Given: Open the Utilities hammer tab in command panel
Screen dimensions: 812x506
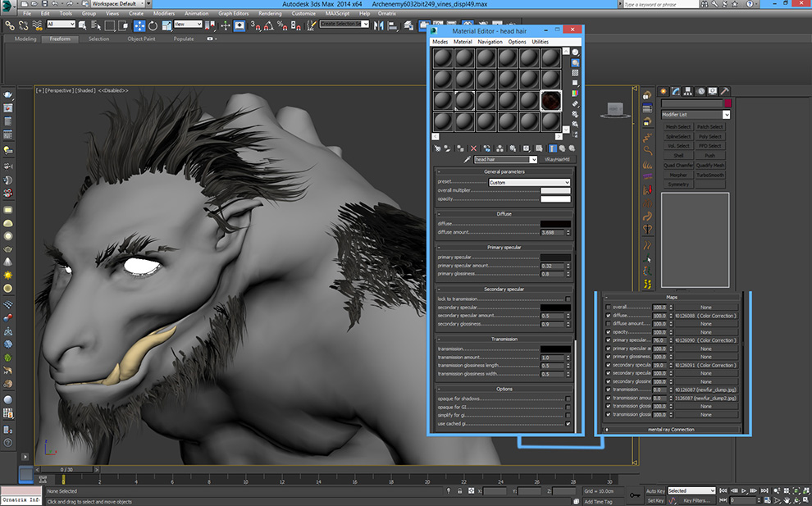Looking at the screenshot, I should [x=724, y=91].
